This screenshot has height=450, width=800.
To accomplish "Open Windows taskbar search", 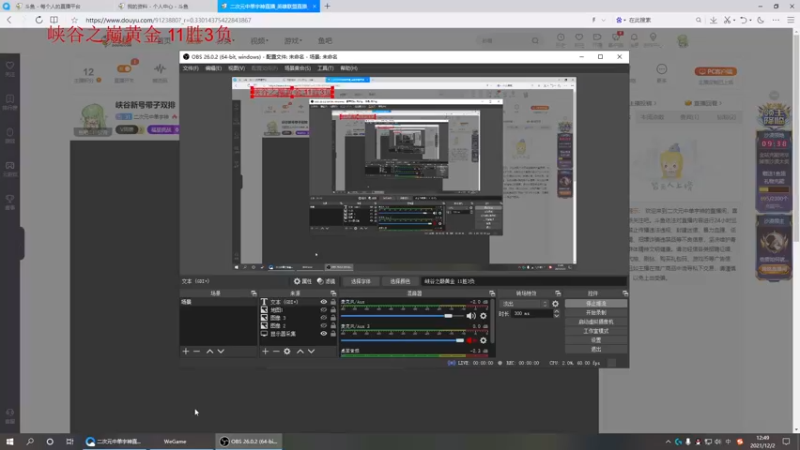I will pos(30,441).
